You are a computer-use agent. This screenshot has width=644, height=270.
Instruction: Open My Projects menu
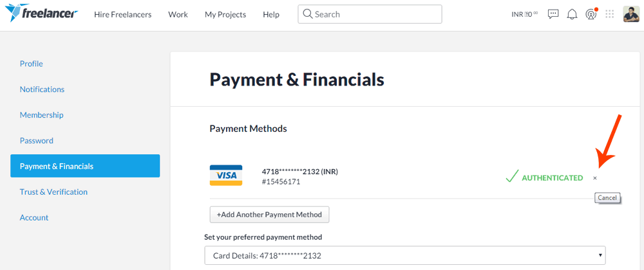pos(225,14)
